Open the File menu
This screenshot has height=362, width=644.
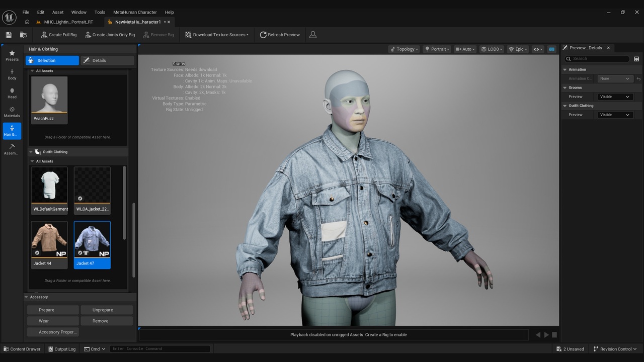(26, 12)
